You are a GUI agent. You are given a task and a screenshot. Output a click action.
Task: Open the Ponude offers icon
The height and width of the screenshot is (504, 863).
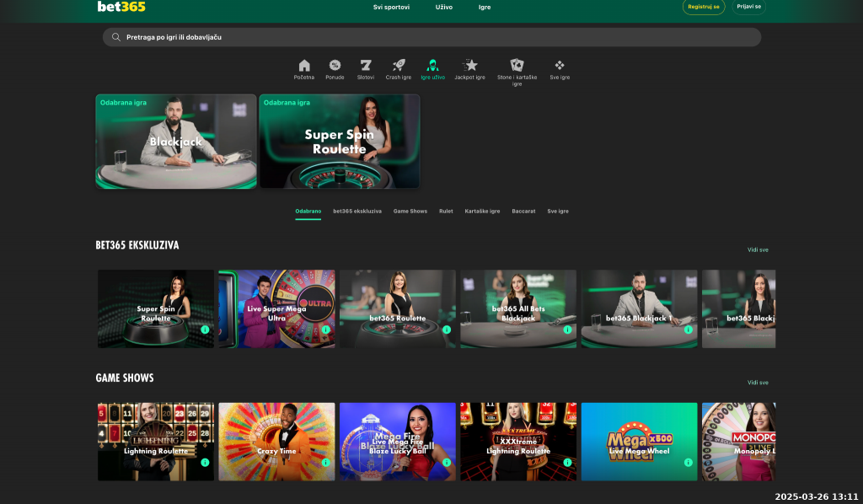(x=335, y=66)
